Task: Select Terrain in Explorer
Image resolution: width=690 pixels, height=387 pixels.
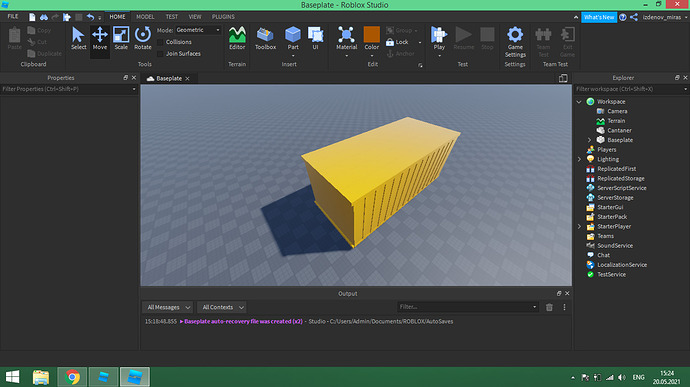Action: 616,121
